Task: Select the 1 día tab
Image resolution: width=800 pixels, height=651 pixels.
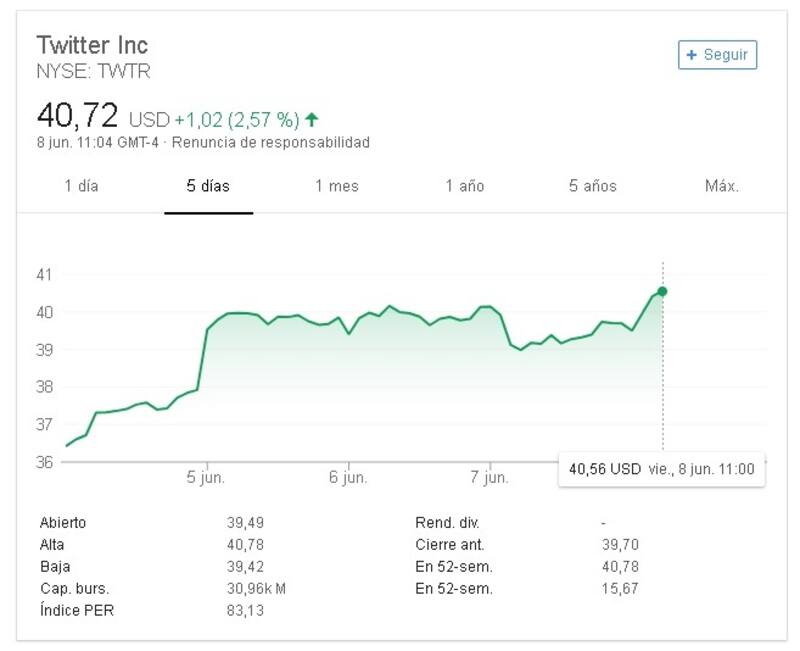Action: pos(82,186)
